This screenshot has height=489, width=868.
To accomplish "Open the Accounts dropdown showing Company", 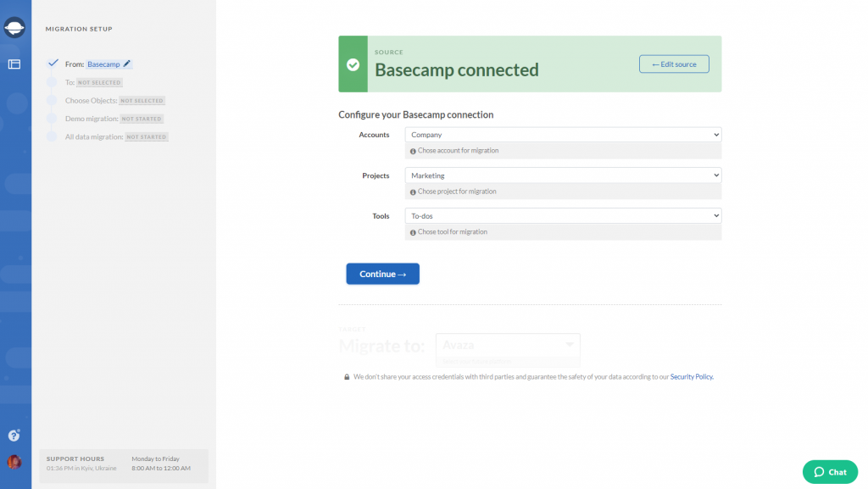I will 563,135.
